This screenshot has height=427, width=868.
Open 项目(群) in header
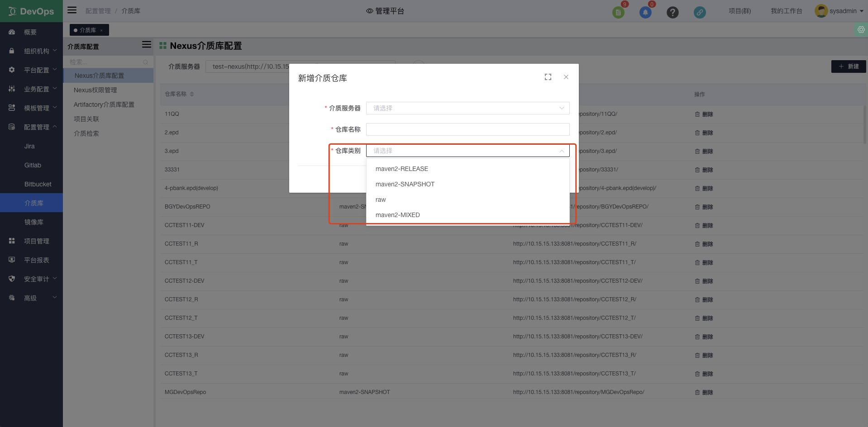tap(739, 11)
